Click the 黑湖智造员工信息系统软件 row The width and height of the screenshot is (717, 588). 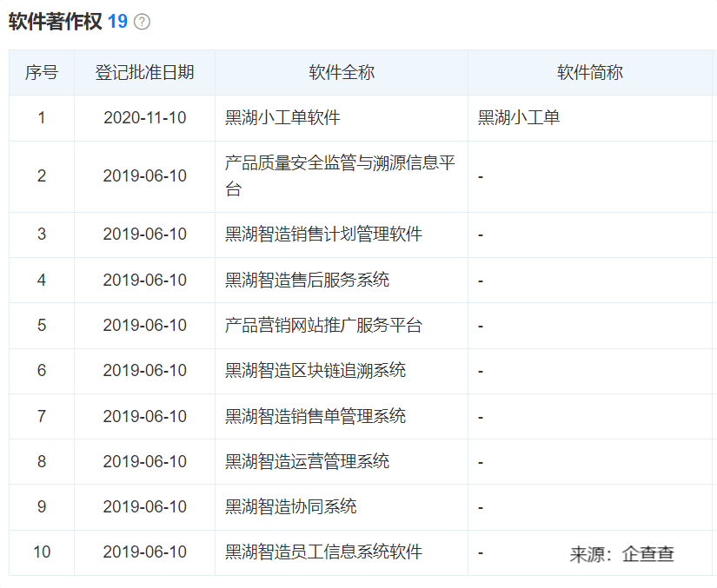click(x=323, y=552)
